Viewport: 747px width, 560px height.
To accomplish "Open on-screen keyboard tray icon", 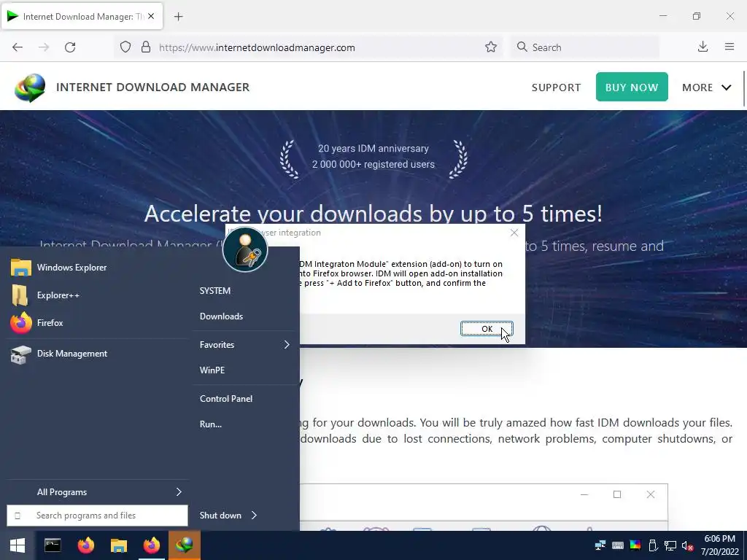I will coord(617,545).
